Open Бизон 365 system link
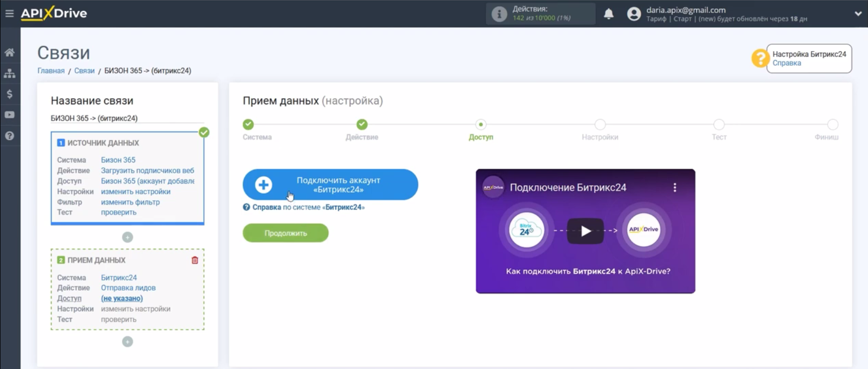The image size is (868, 369). click(118, 160)
